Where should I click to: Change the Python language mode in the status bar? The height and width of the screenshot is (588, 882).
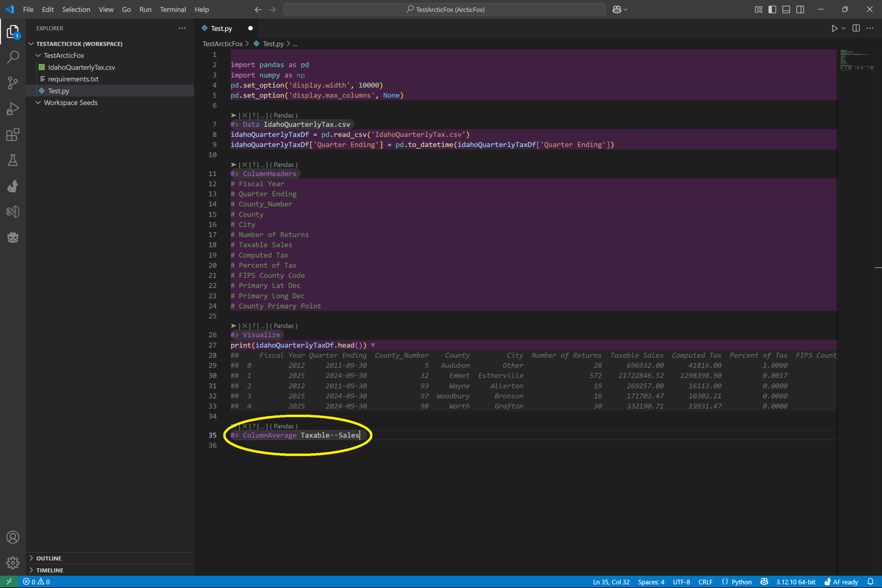pos(741,581)
